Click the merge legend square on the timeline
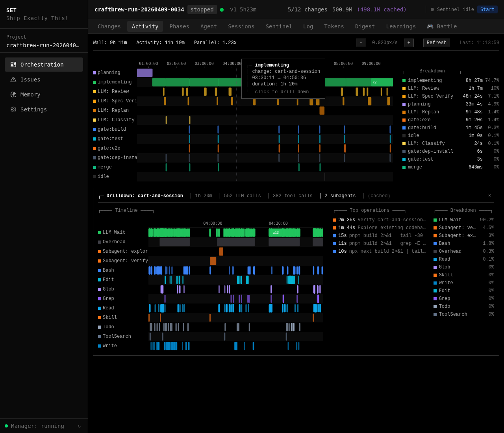This screenshot has height=433, width=504. 94,167
